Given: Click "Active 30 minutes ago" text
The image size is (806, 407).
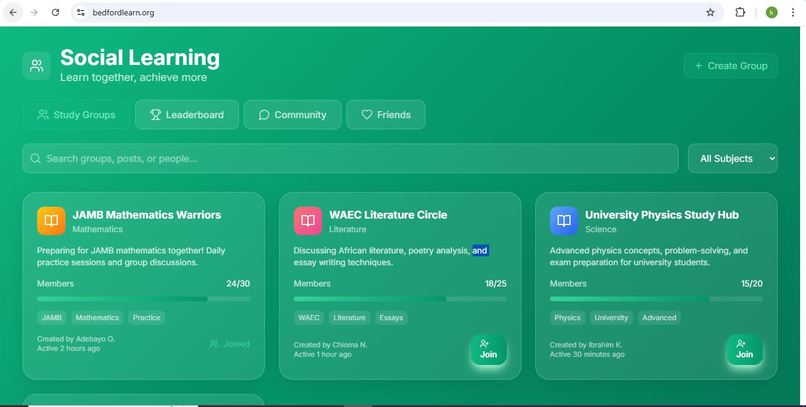Looking at the screenshot, I should coord(587,355).
